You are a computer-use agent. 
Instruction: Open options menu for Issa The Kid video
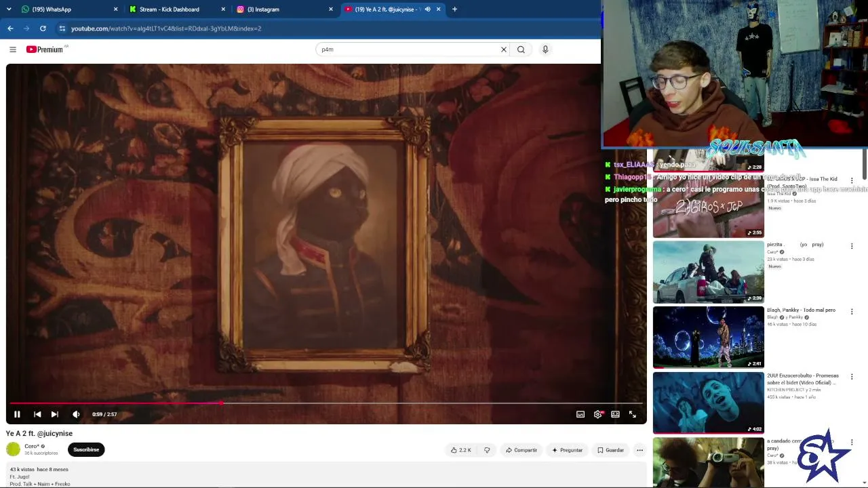point(852,181)
